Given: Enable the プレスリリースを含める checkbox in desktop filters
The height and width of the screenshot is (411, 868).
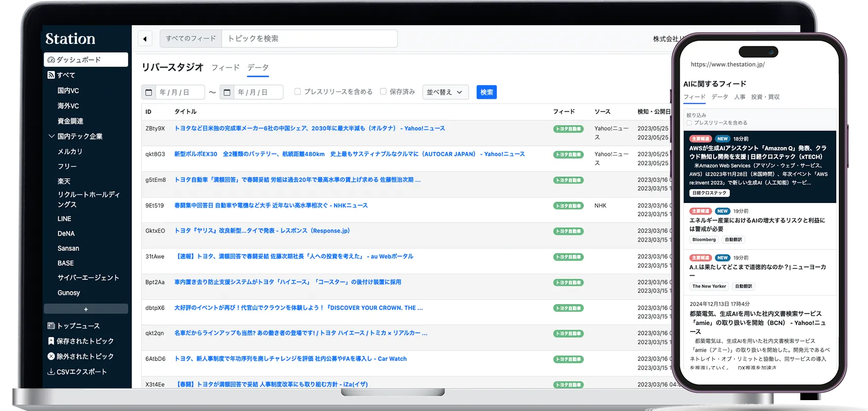Looking at the screenshot, I should pyautogui.click(x=297, y=91).
